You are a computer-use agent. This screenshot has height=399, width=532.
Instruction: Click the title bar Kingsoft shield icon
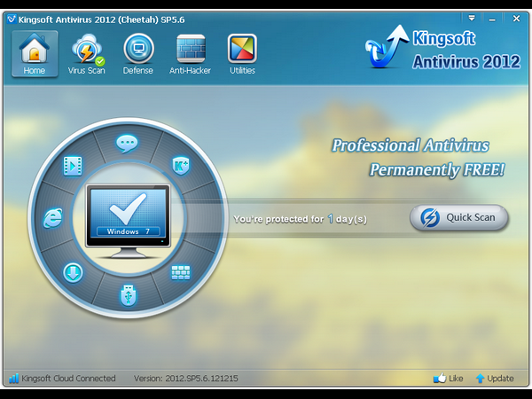(12, 19)
